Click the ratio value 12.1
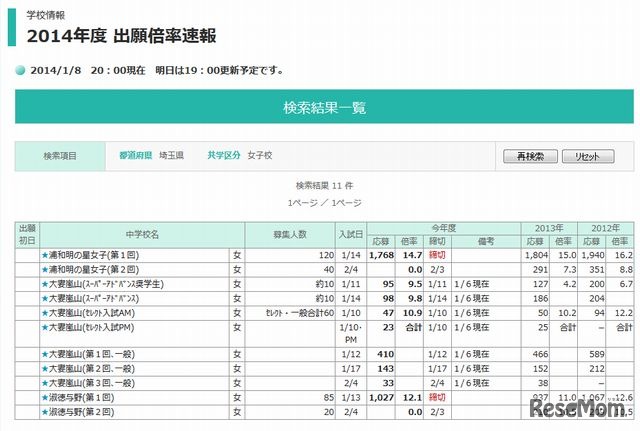Image resolution: width=640 pixels, height=431 pixels. click(x=412, y=398)
